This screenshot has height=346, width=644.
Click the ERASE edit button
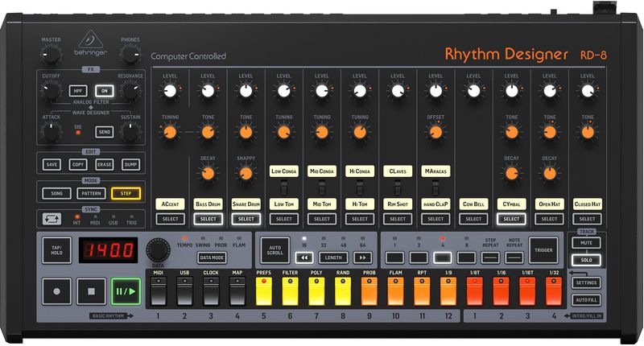tap(105, 165)
